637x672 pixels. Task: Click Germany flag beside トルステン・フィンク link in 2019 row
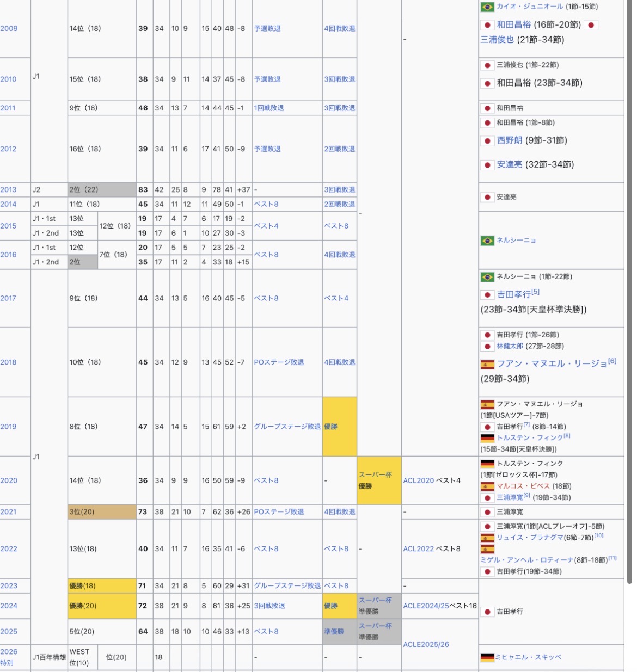coord(487,438)
